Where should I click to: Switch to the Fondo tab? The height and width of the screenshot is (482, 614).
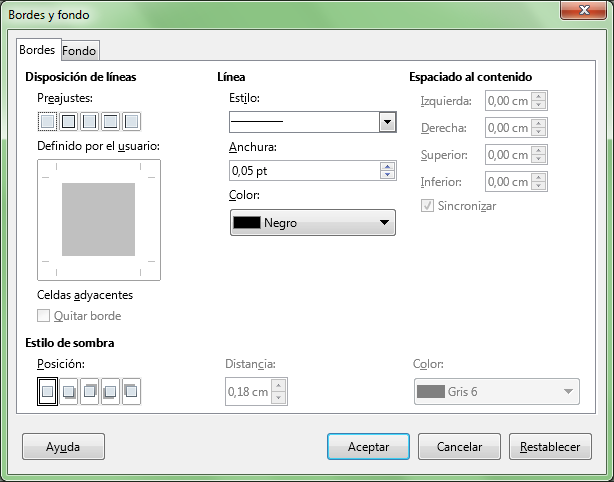coord(80,50)
